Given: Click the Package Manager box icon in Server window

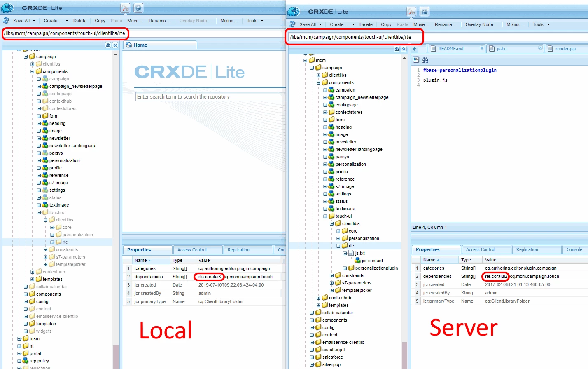Looking at the screenshot, I should point(425,12).
